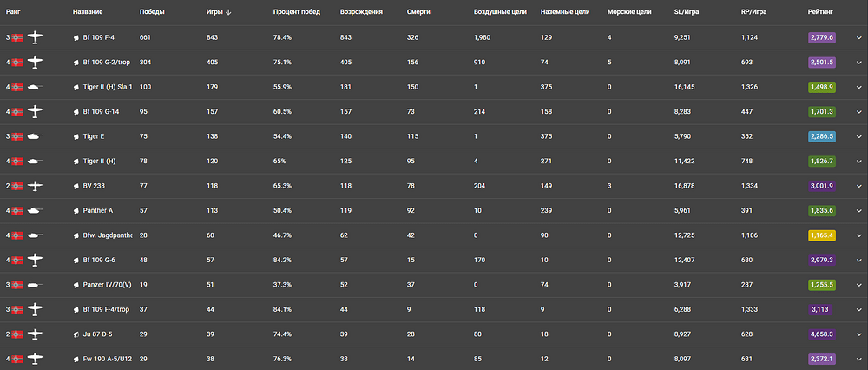Open the Bf 109 F-4/trop name link
The width and height of the screenshot is (868, 370).
click(x=106, y=309)
